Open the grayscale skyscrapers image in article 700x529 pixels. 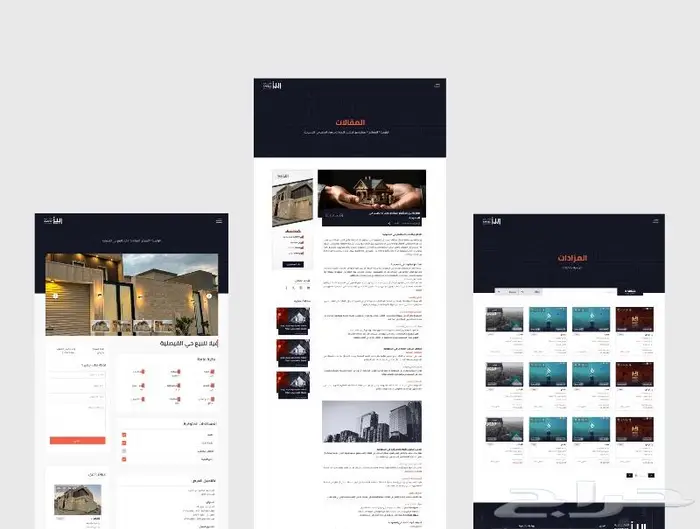[x=372, y=421]
